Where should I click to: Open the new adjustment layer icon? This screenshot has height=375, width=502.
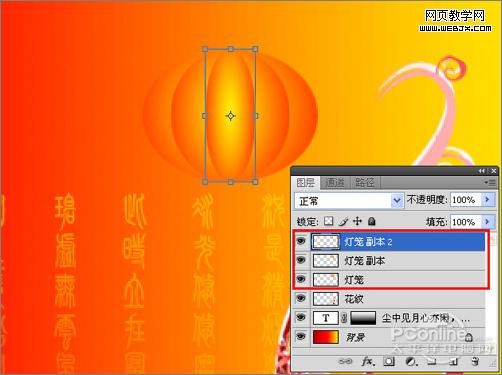411,361
